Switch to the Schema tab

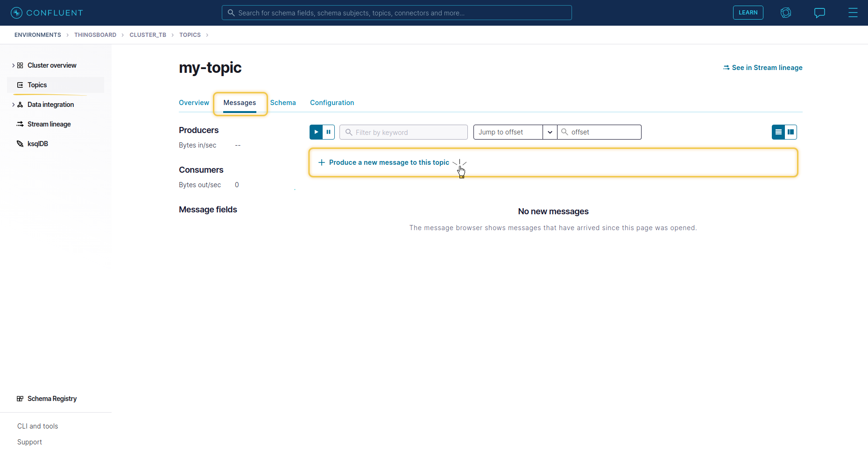coord(283,103)
